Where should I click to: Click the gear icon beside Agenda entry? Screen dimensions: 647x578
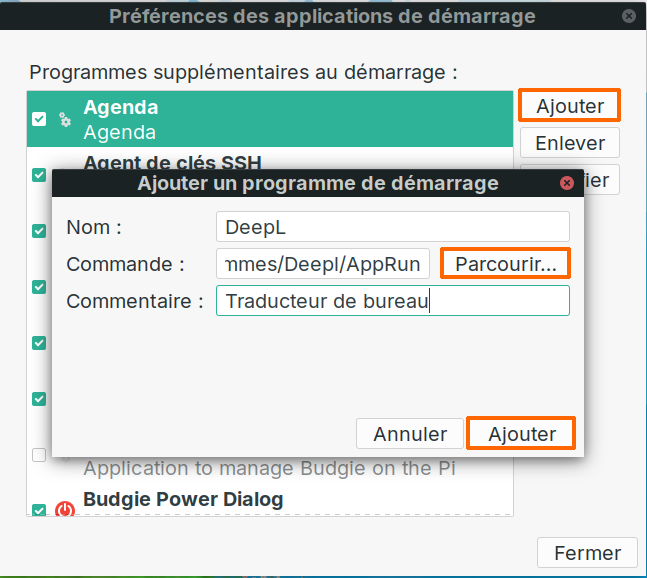[x=65, y=120]
